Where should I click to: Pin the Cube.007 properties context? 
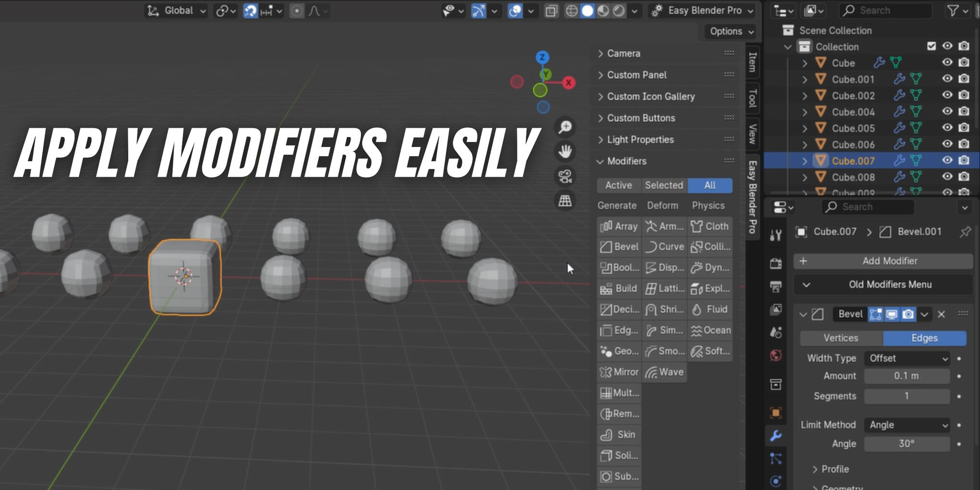click(x=965, y=232)
